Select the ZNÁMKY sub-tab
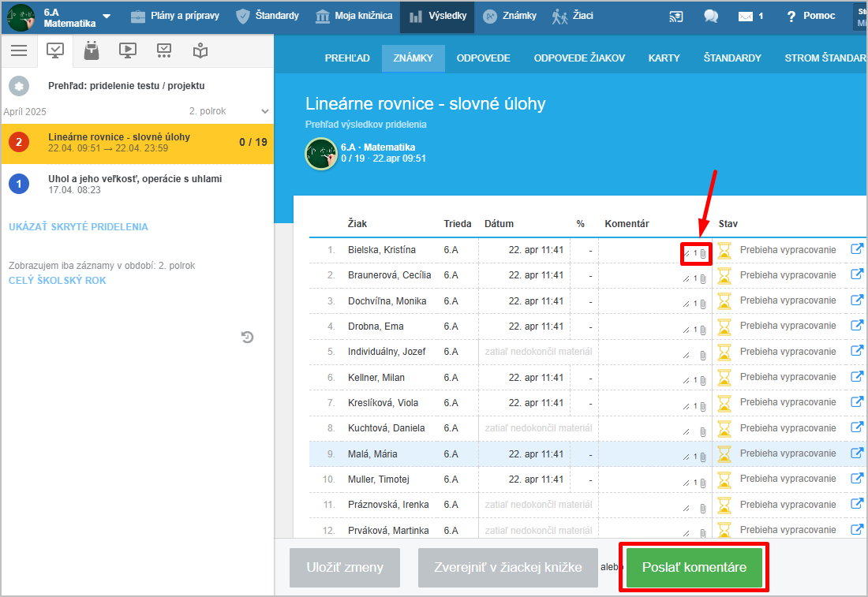The width and height of the screenshot is (868, 597). click(413, 58)
